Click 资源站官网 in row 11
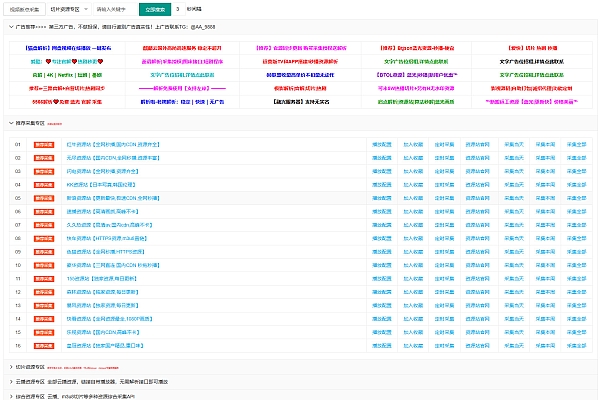 coord(478,279)
